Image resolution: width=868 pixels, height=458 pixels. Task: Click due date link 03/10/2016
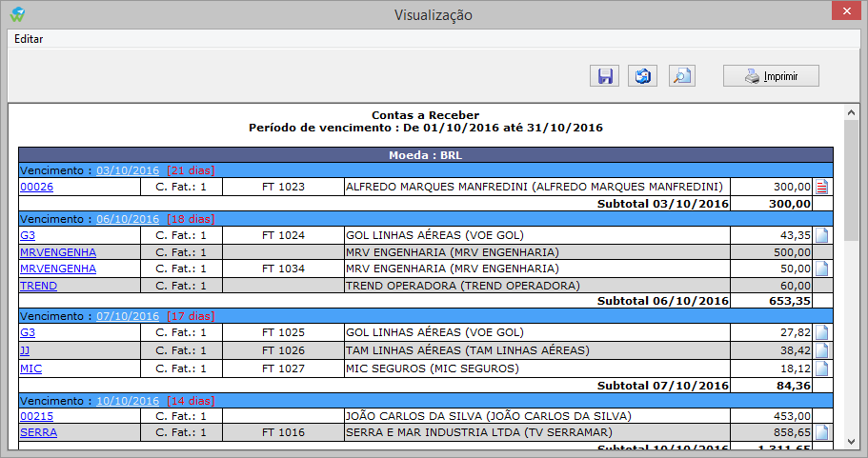pos(128,170)
